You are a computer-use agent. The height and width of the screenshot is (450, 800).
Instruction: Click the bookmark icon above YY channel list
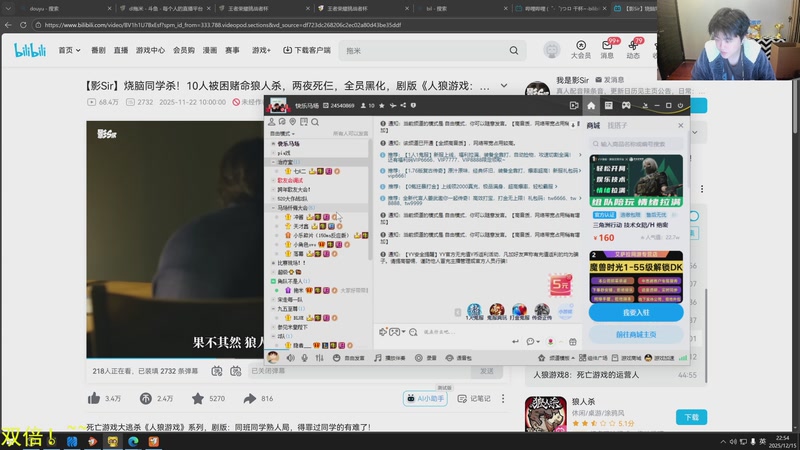[x=304, y=122]
